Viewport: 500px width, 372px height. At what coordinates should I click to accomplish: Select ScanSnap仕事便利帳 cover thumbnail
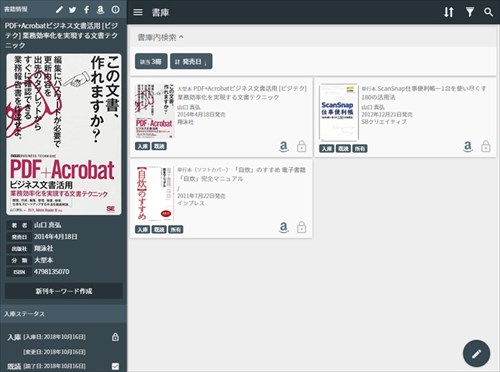click(339, 112)
